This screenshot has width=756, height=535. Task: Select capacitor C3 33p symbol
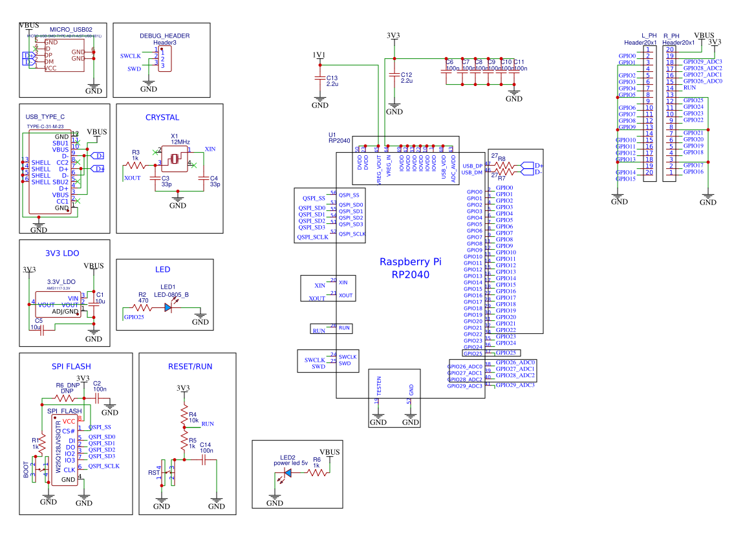click(x=155, y=179)
